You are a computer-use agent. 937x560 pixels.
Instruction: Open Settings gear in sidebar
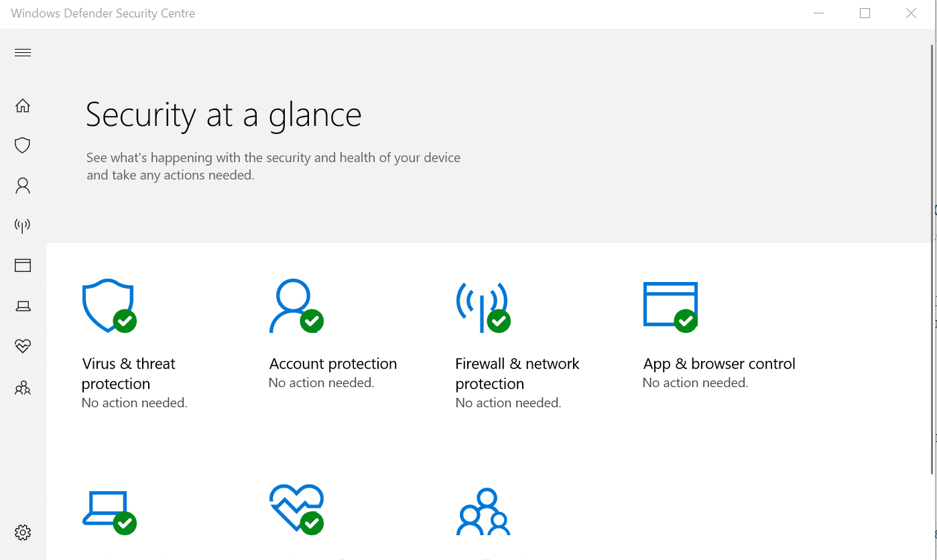(23, 533)
